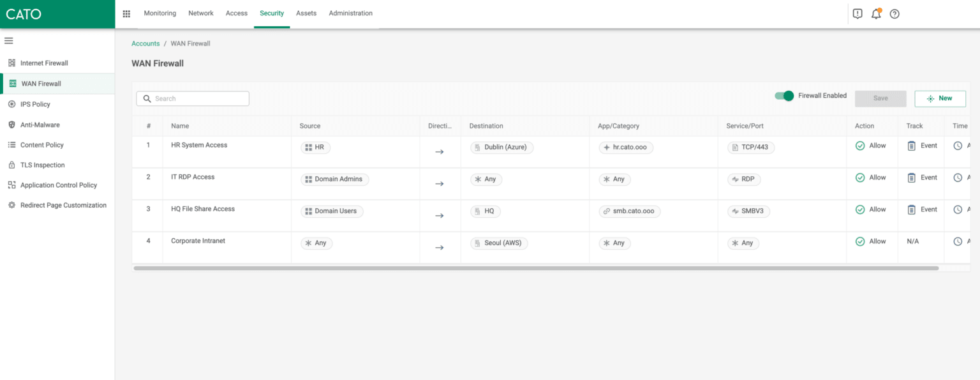Switch to the Network tab
Screen dimensions: 980x380
coord(201,13)
